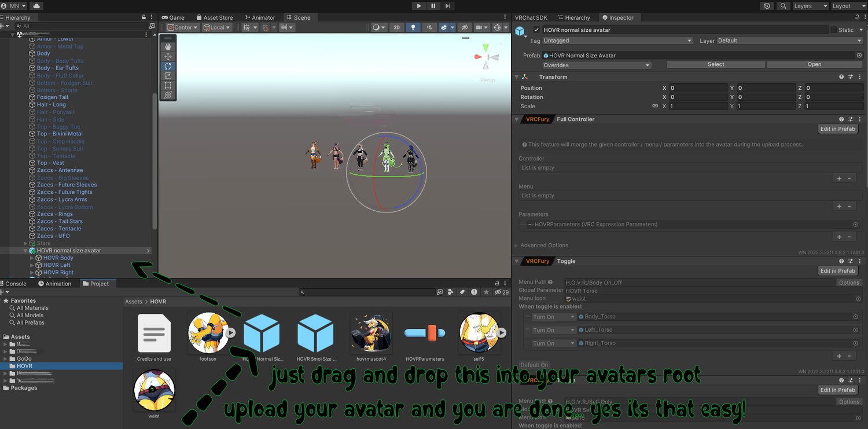Toggle 2D view mode in Scene
The image size is (868, 429).
point(396,27)
